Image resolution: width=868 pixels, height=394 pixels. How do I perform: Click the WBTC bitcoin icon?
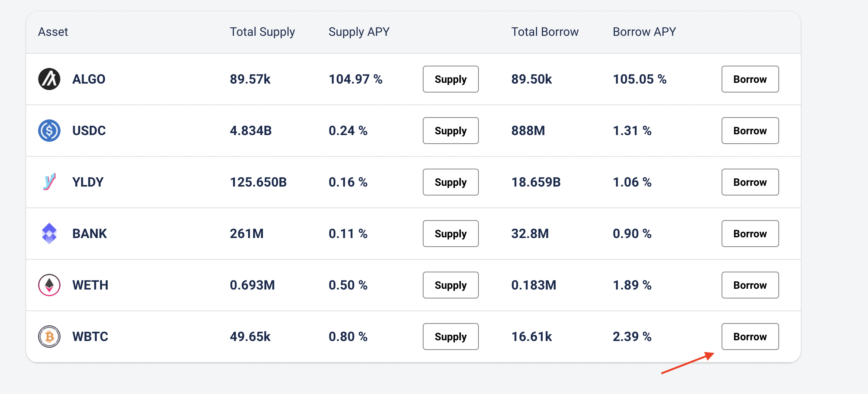click(x=49, y=337)
